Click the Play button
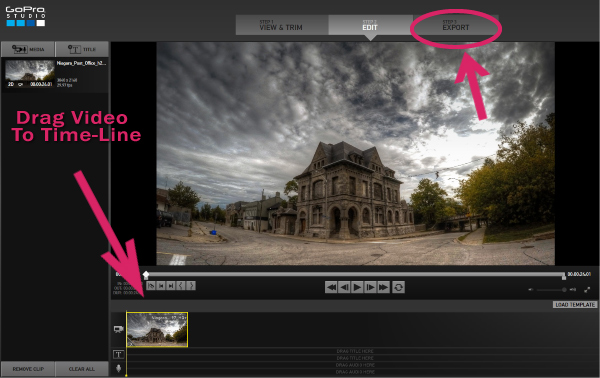This screenshot has width=600, height=378. pos(357,287)
